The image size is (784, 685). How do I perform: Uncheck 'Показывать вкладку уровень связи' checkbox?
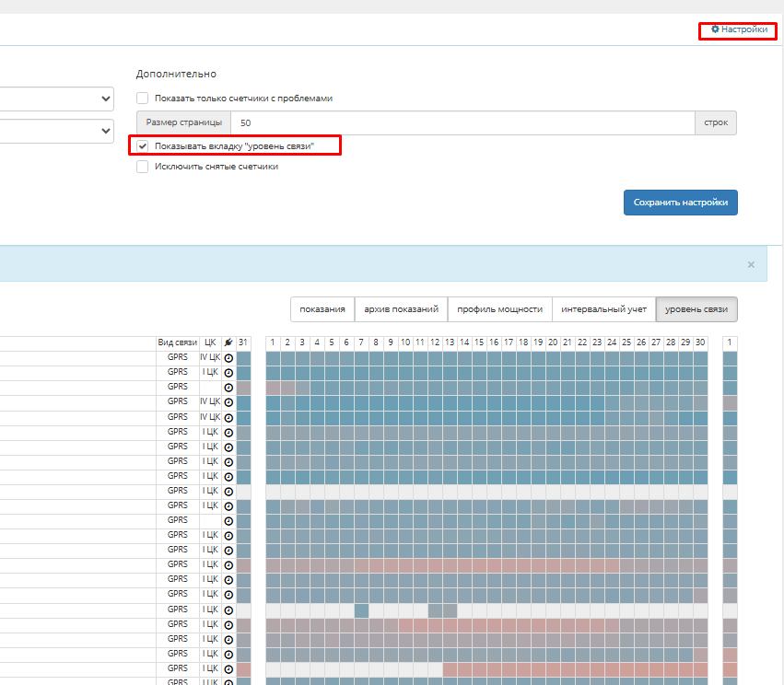click(142, 145)
